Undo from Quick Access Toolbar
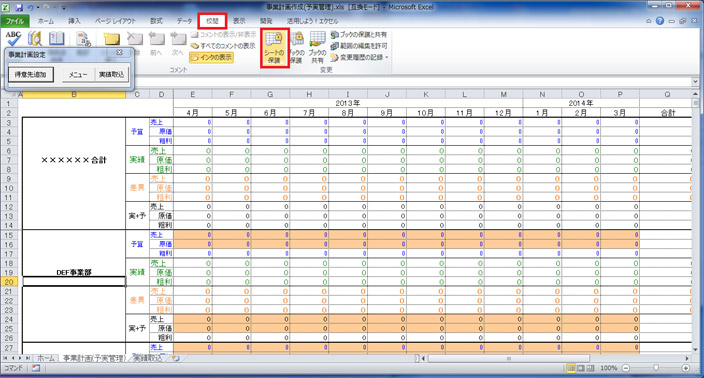 click(31, 8)
